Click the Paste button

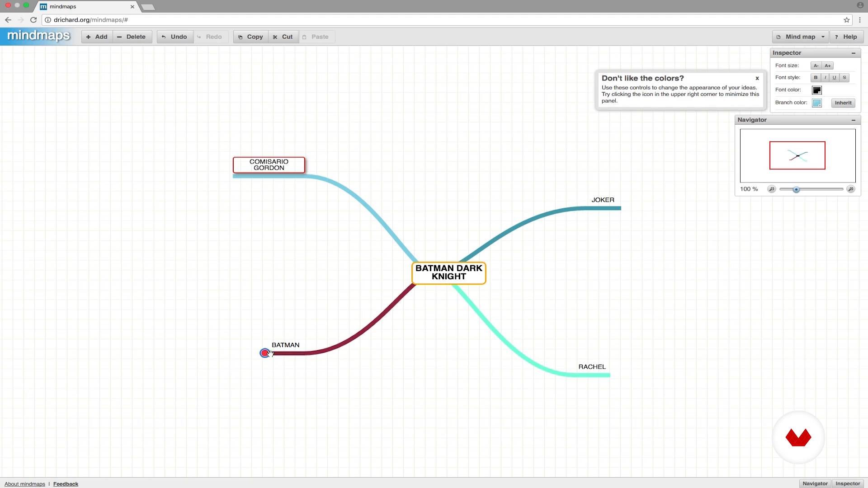point(316,37)
